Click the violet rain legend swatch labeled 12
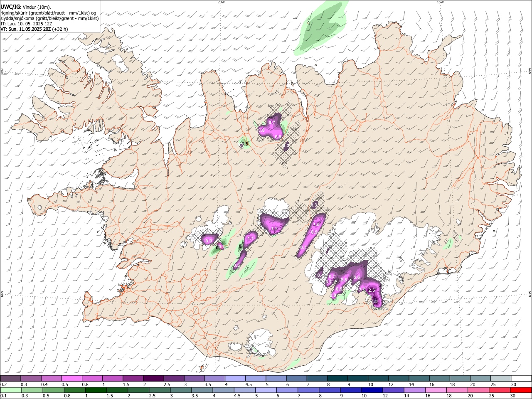Screen dimensions: 532x399 (393, 390)
